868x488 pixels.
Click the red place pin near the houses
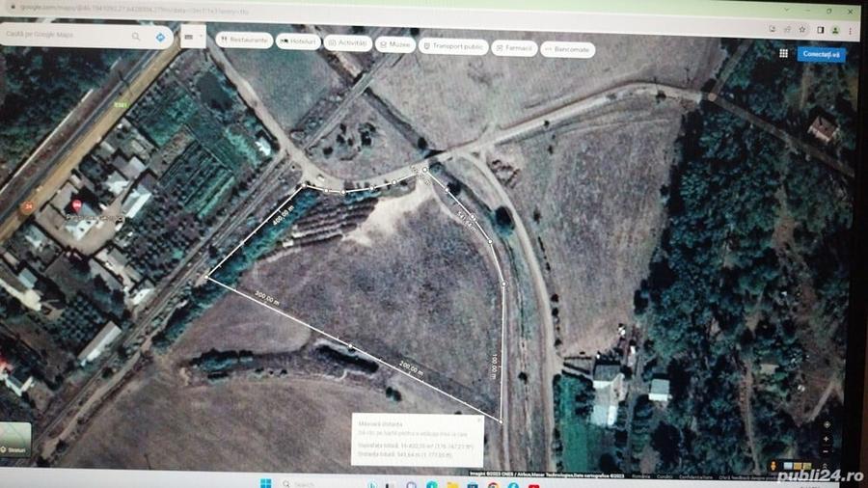click(x=76, y=205)
